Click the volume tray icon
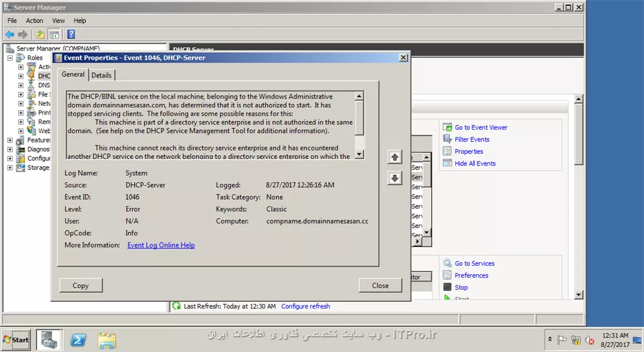Viewport: 644px width, 352px height. pos(590,341)
